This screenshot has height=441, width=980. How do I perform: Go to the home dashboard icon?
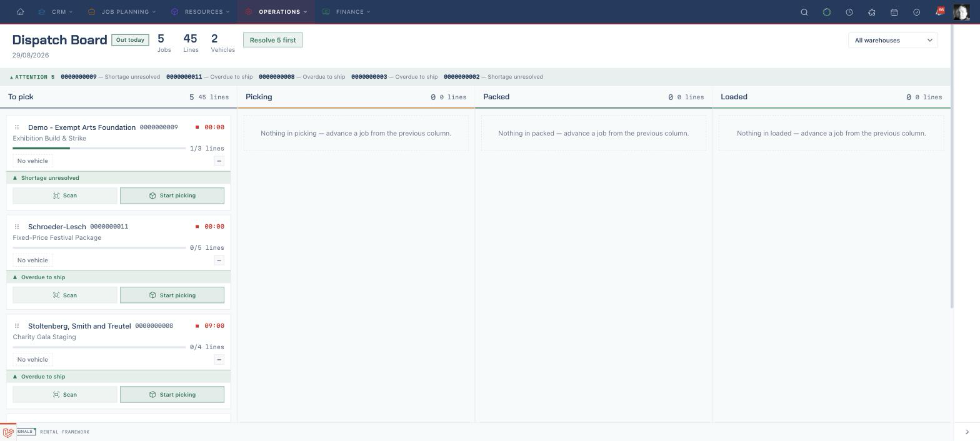[21, 12]
